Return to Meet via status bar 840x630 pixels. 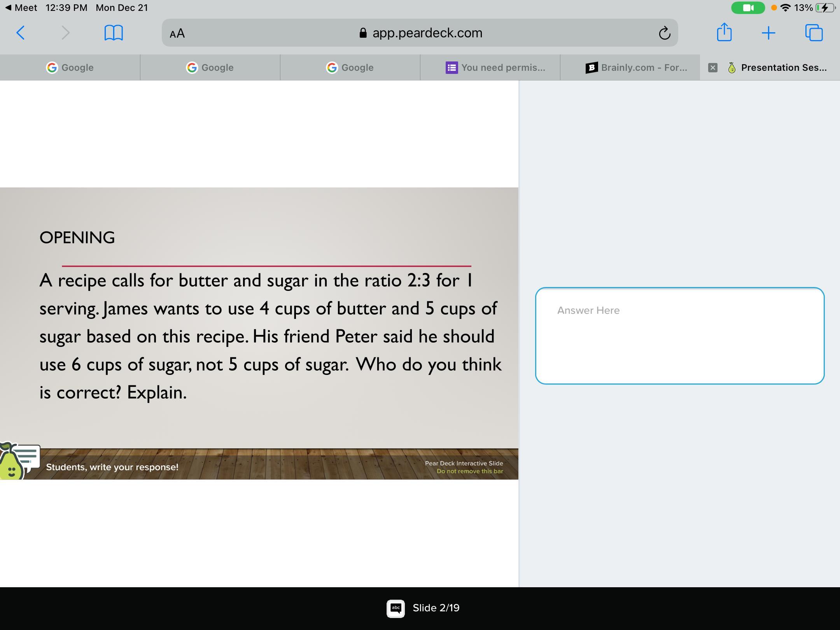tap(21, 8)
